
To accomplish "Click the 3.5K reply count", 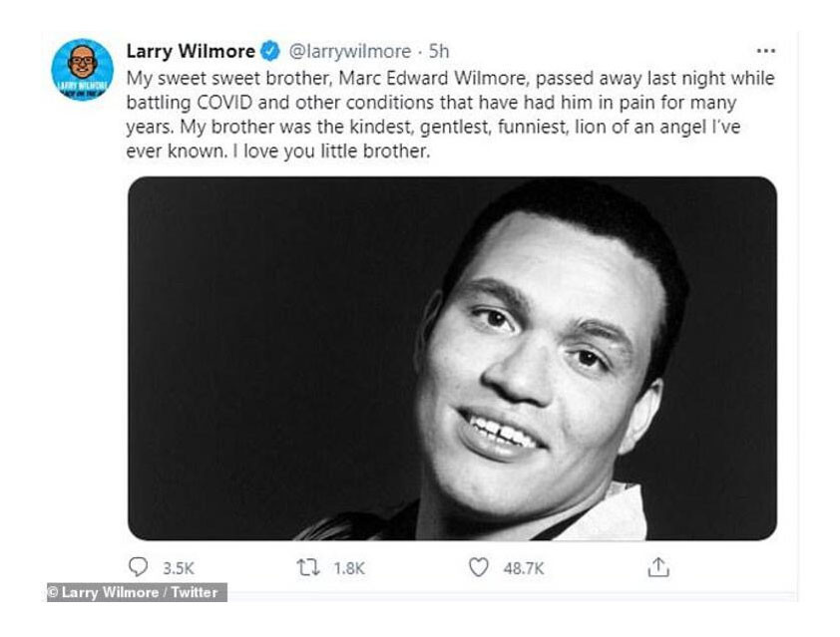I will click(x=178, y=567).
